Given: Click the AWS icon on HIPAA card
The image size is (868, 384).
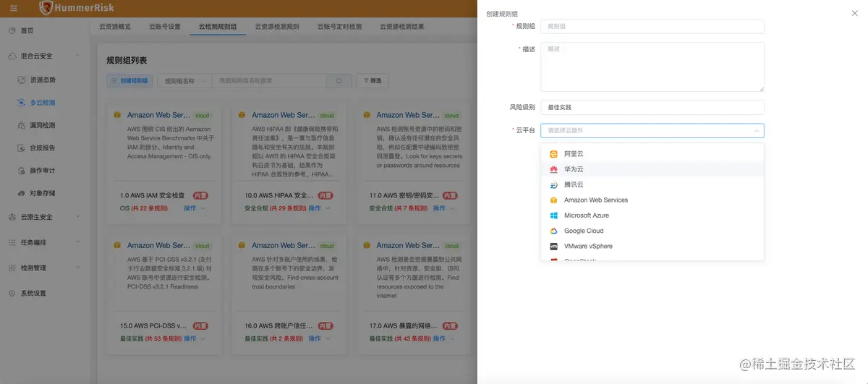Looking at the screenshot, I should [x=242, y=115].
